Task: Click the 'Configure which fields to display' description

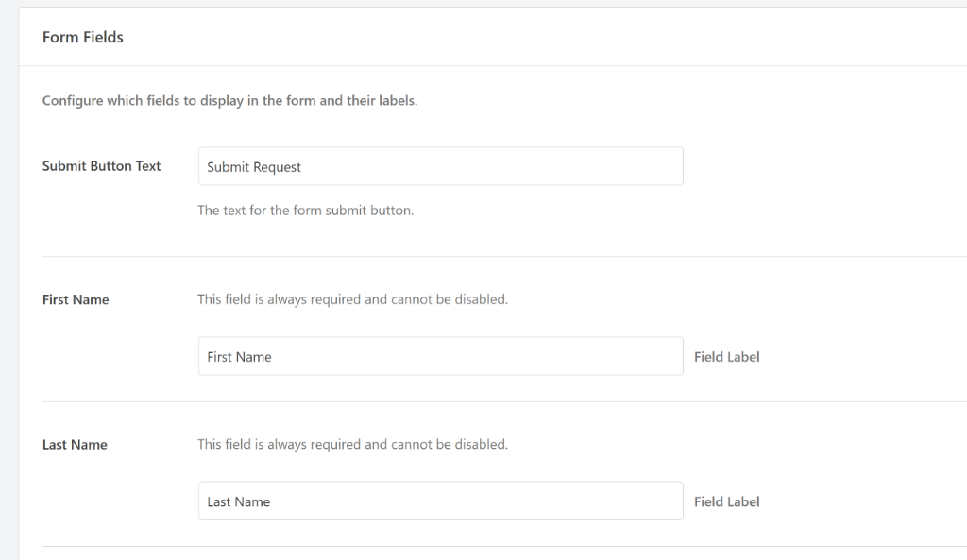Action: tap(229, 101)
